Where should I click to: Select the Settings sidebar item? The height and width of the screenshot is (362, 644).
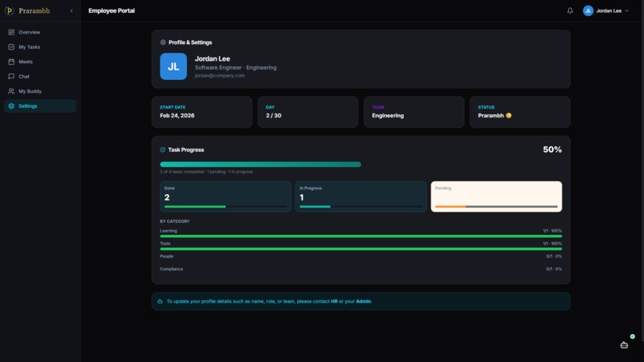pyautogui.click(x=40, y=106)
